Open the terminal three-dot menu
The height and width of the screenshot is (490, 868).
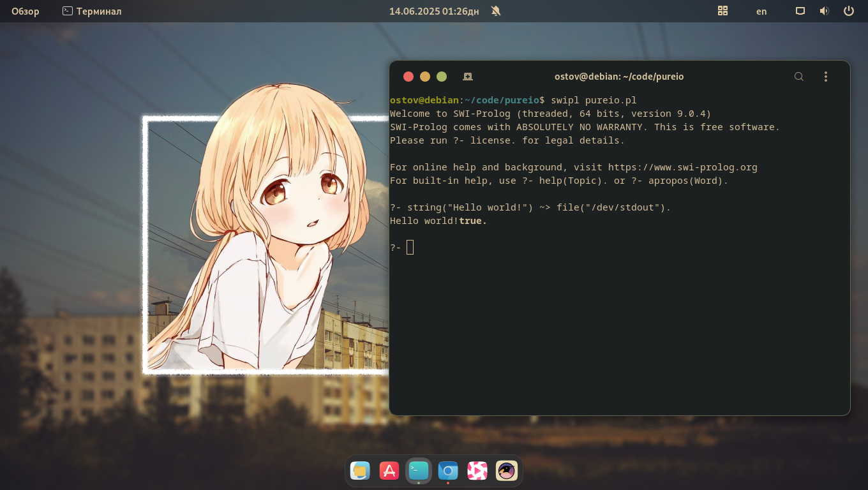click(x=826, y=77)
